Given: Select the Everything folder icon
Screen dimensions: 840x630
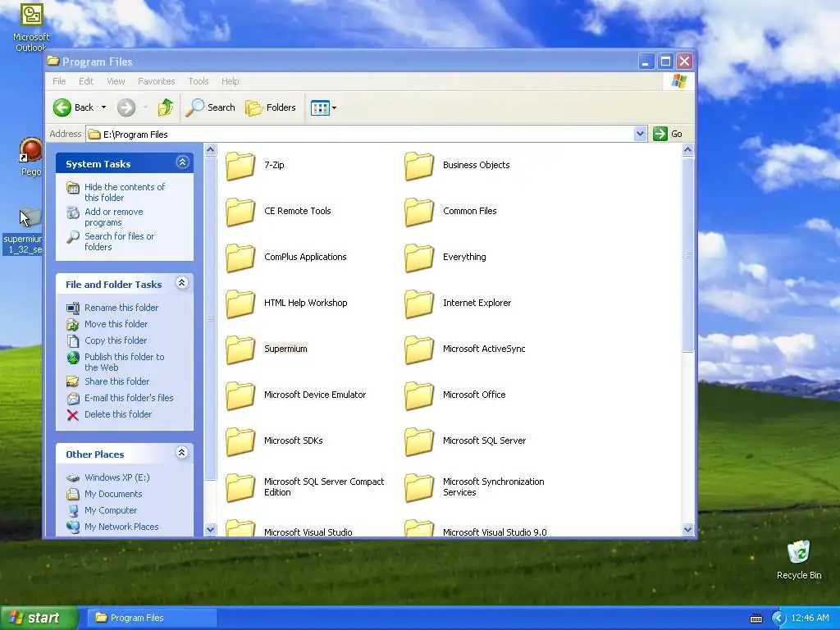Looking at the screenshot, I should pos(419,258).
